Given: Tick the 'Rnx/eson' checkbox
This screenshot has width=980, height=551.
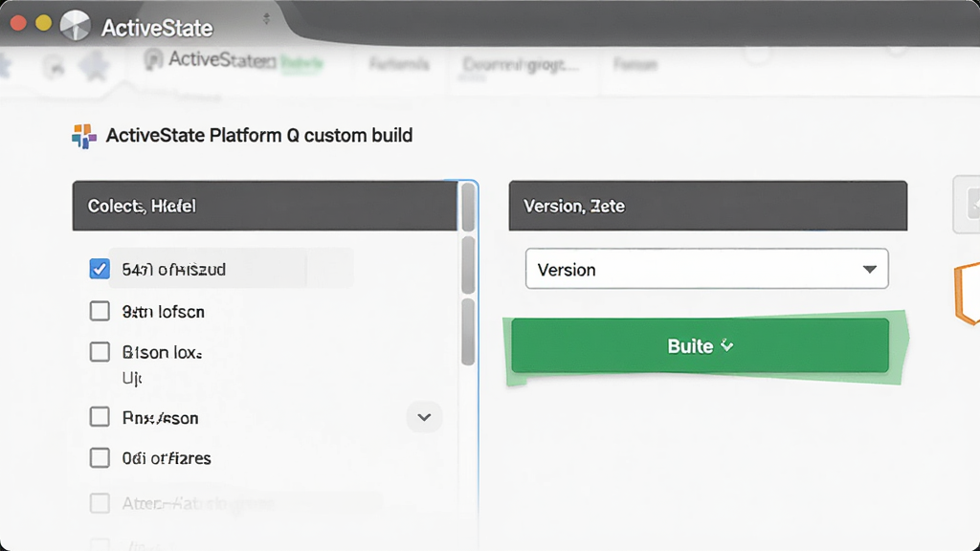Looking at the screenshot, I should 100,417.
